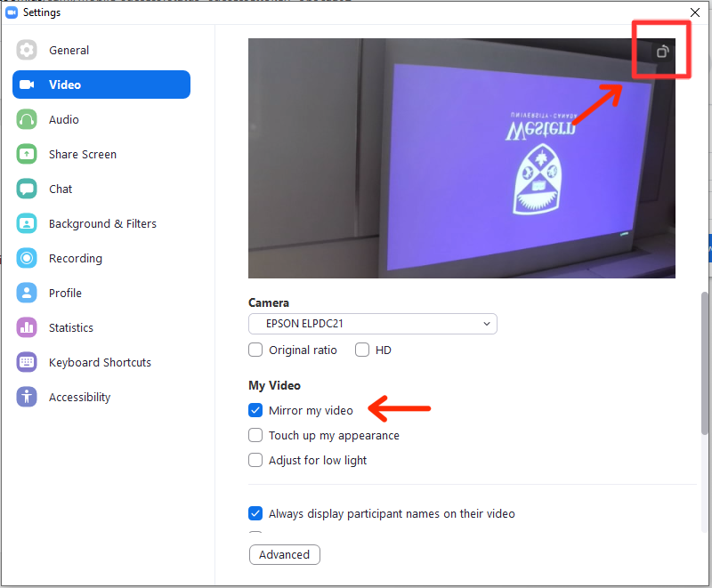Click the "Camera" heading text

[x=269, y=302]
